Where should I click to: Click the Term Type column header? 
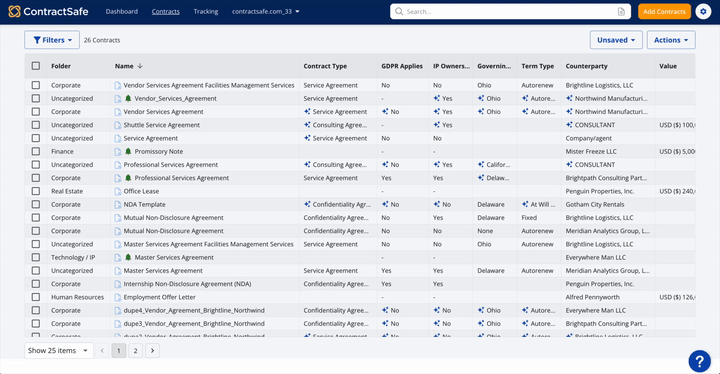pyautogui.click(x=538, y=66)
